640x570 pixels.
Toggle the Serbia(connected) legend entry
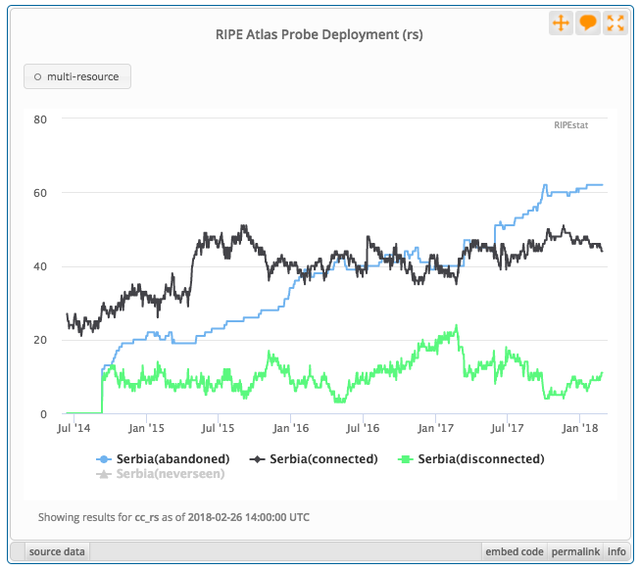[313, 459]
